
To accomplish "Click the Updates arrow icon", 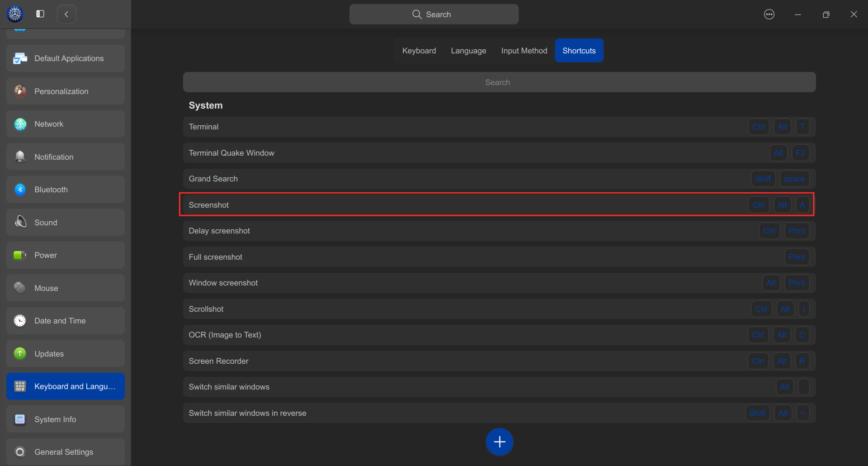I will pos(20,353).
